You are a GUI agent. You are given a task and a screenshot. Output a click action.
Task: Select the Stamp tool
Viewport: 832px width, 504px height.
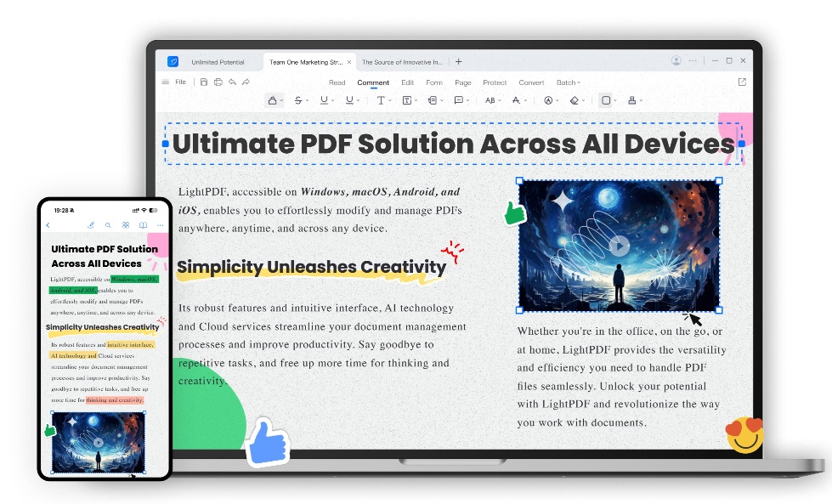pyautogui.click(x=632, y=100)
